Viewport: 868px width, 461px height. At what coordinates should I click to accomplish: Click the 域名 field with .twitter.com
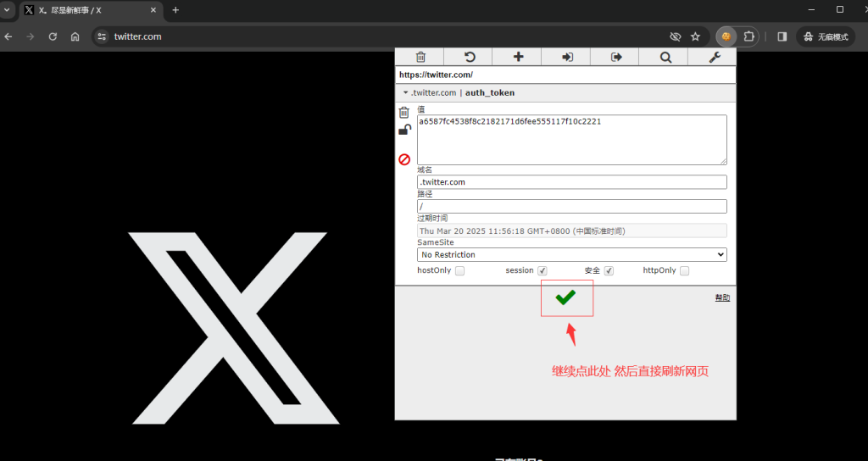tap(572, 182)
